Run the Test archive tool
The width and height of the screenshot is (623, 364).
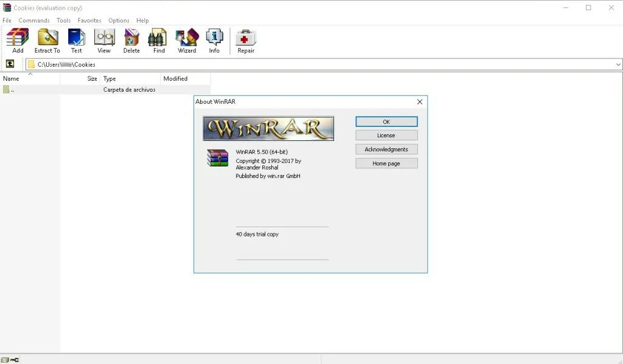(76, 41)
